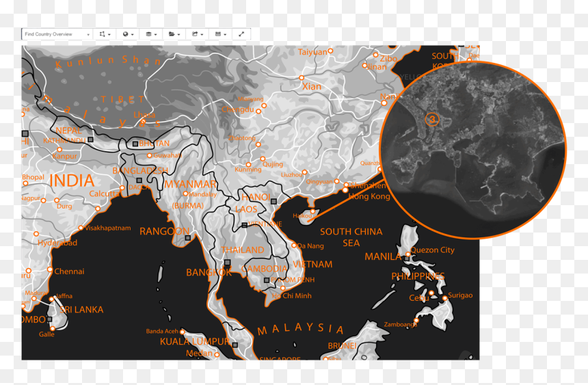The image size is (588, 385).
Task: Click the SRI LANKA country label
Action: pyautogui.click(x=82, y=310)
